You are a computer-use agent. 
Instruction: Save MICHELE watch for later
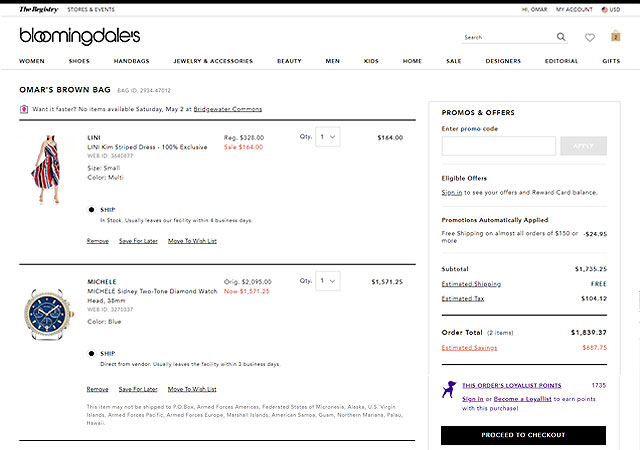pyautogui.click(x=138, y=389)
